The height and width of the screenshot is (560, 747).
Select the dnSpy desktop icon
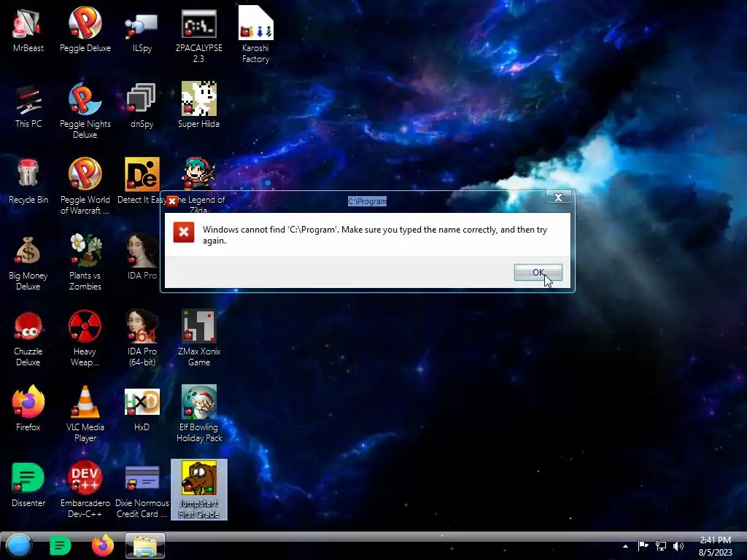click(x=142, y=106)
